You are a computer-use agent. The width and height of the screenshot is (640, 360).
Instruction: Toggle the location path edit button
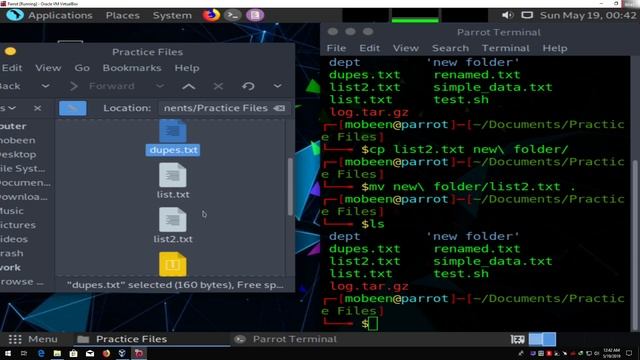[x=73, y=108]
